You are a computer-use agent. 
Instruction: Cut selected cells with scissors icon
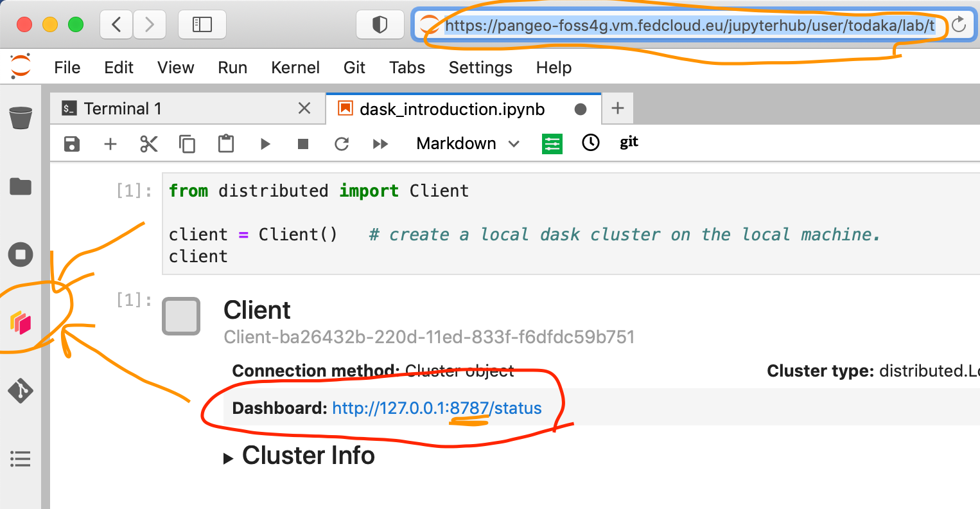pos(149,143)
